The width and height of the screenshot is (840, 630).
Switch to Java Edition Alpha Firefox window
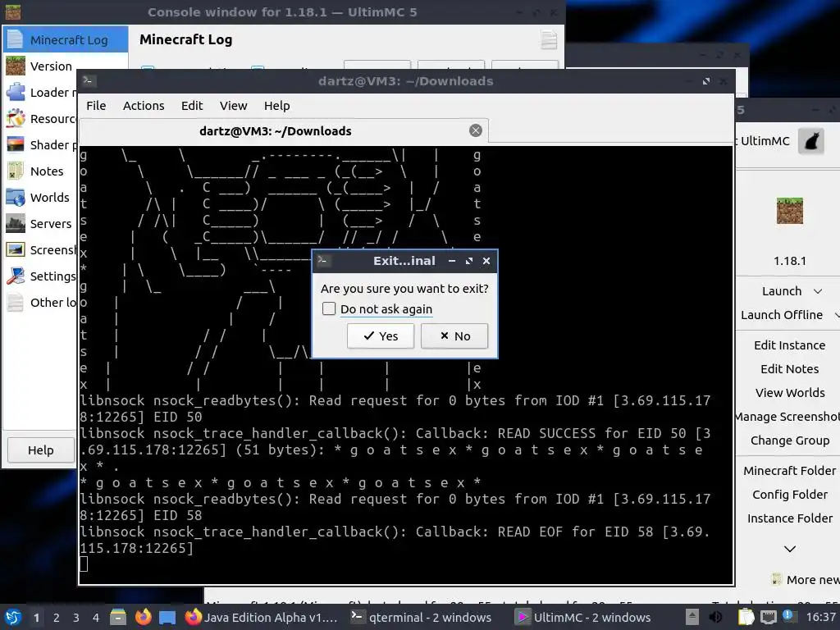(262, 617)
